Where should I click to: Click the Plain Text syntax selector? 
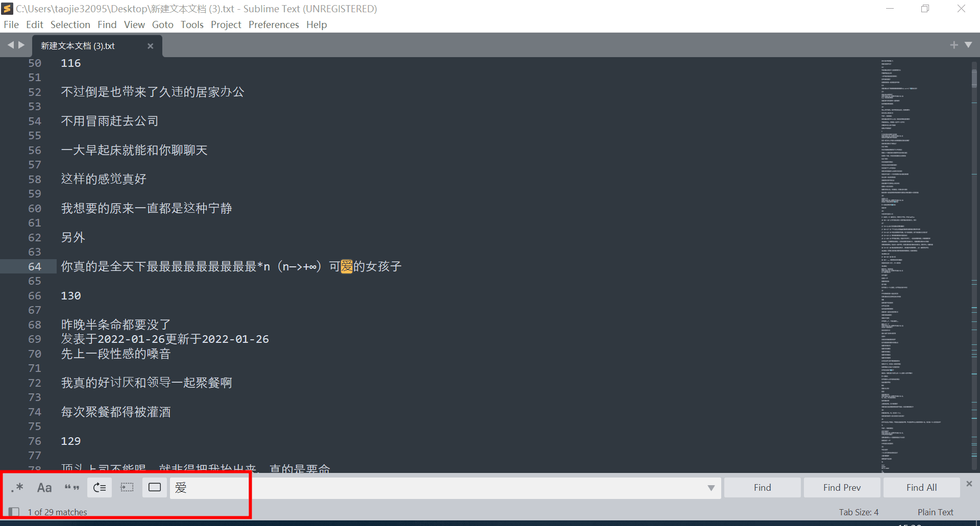(935, 512)
